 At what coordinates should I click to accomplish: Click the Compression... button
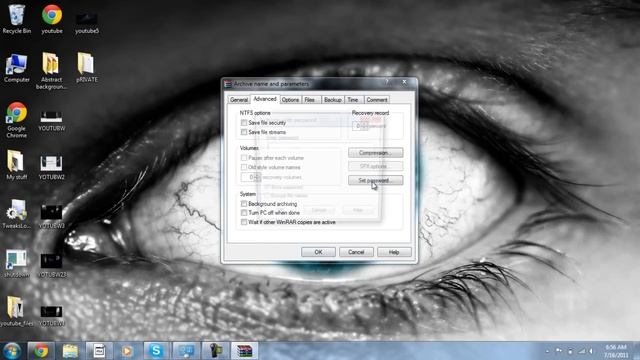(376, 153)
